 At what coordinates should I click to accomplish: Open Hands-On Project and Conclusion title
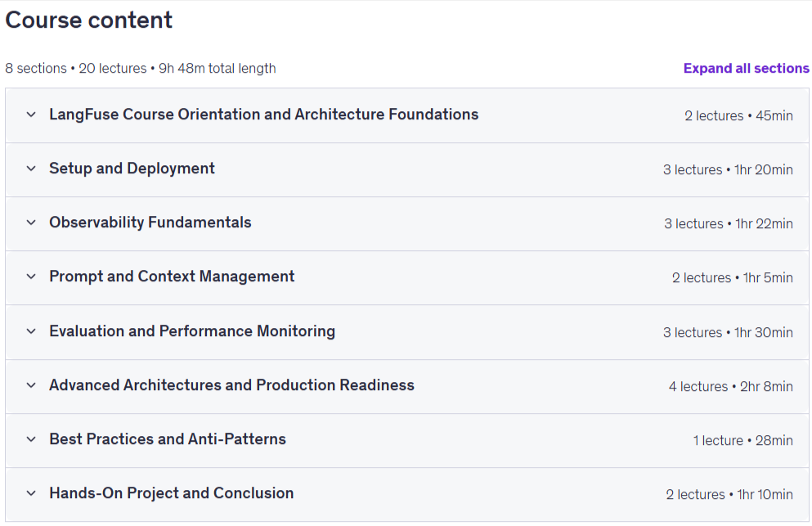pos(172,492)
